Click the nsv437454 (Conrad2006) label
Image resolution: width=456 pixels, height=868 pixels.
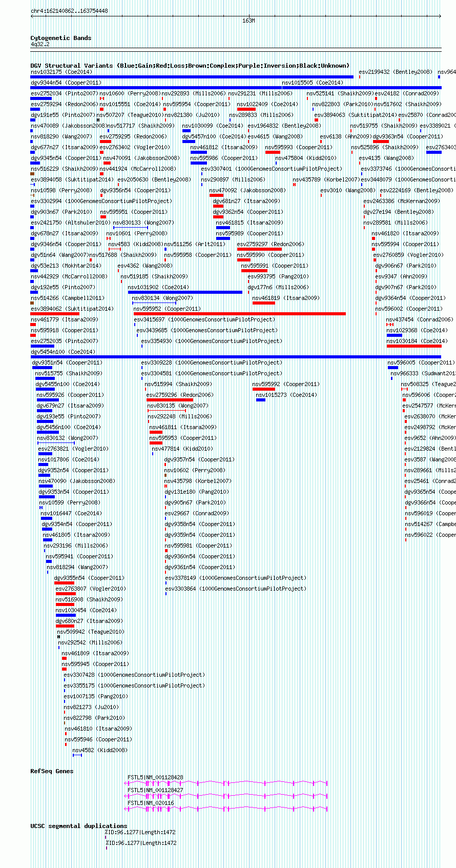pos(420,319)
